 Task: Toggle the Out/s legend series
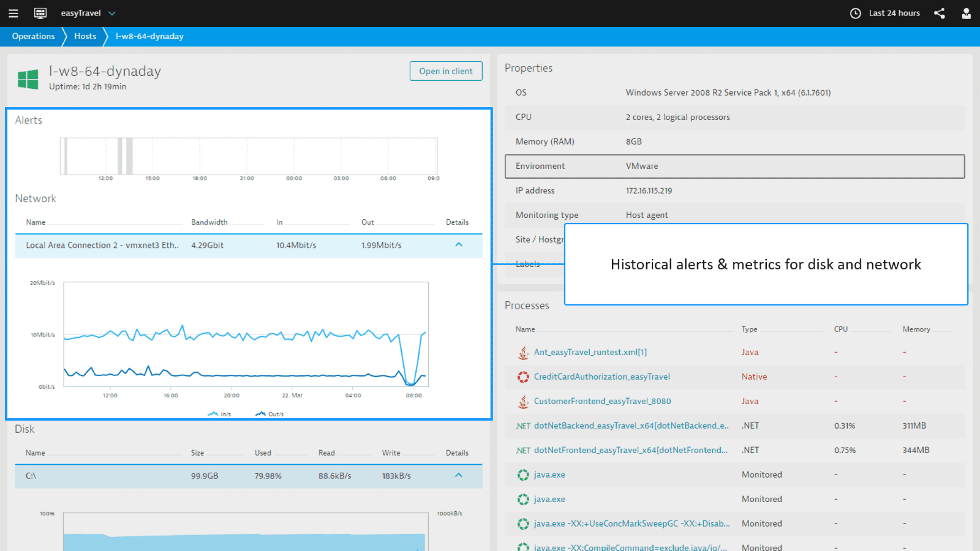[x=269, y=414]
